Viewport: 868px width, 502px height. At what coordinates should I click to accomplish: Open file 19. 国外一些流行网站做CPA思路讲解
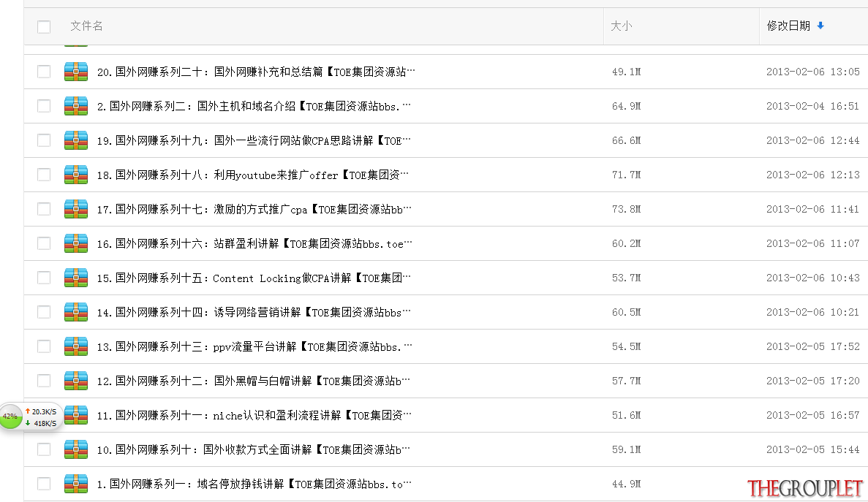click(x=254, y=140)
